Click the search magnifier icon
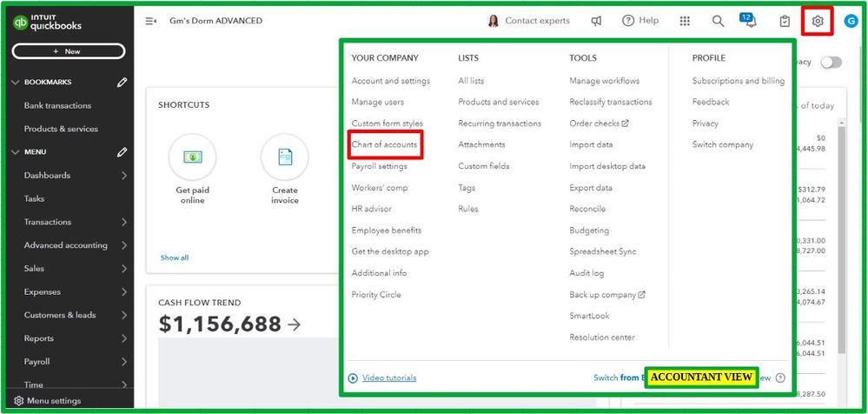 click(718, 21)
